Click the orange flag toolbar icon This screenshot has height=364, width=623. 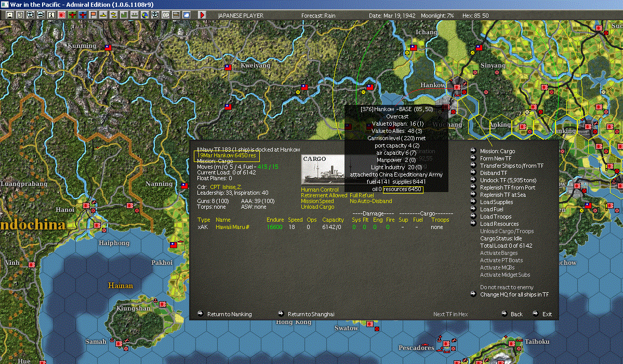[x=92, y=15]
